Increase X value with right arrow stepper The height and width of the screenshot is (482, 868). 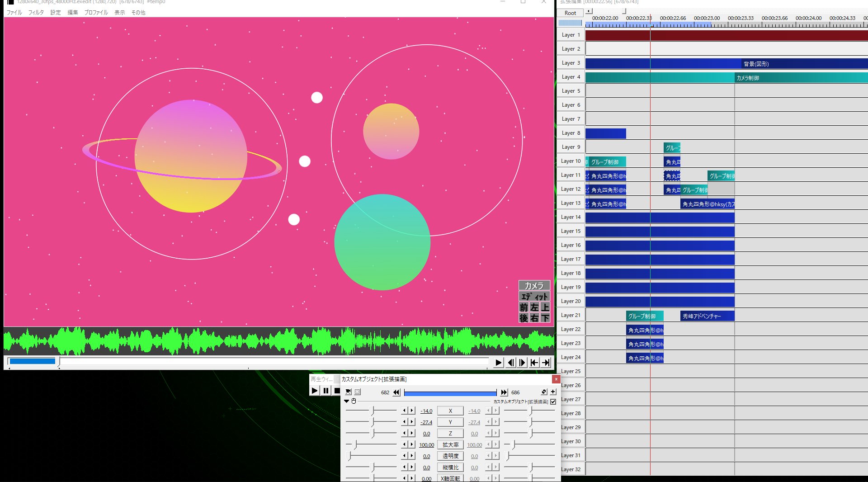tap(411, 411)
